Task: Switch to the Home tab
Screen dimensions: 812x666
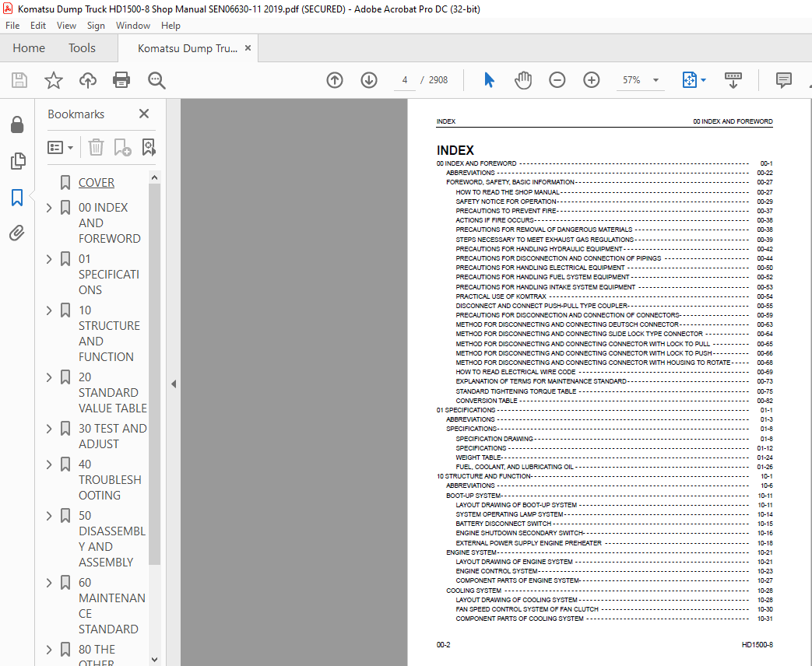Action: pyautogui.click(x=29, y=48)
